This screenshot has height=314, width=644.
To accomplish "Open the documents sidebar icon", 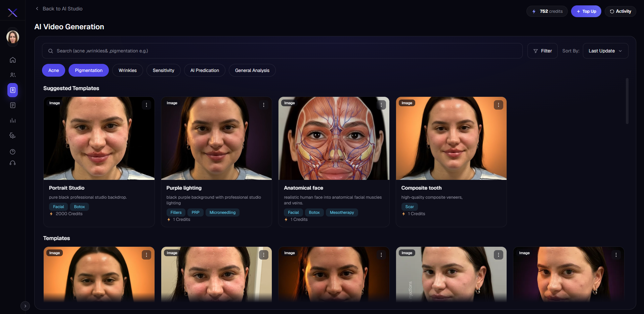I will click(13, 105).
